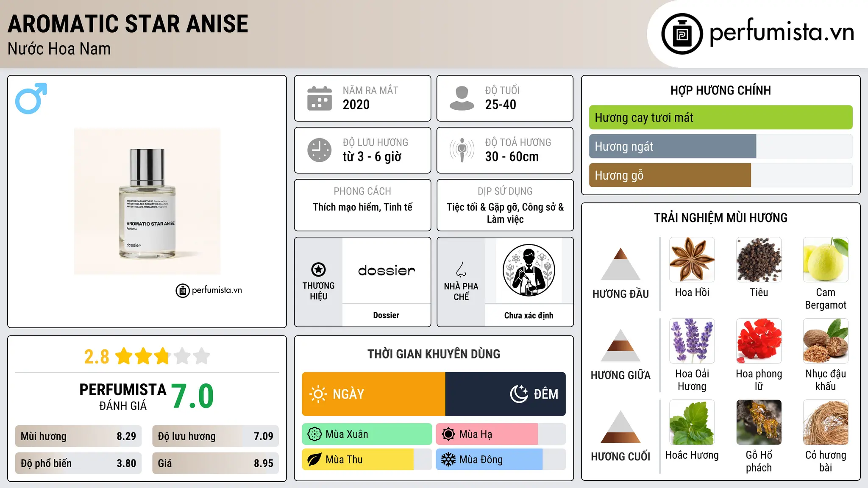Click the fifth grey rating star
This screenshot has width=868, height=488.
pos(202,356)
